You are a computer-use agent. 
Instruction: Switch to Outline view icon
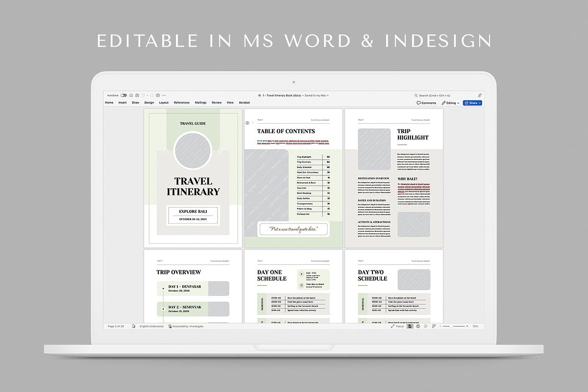click(426, 326)
